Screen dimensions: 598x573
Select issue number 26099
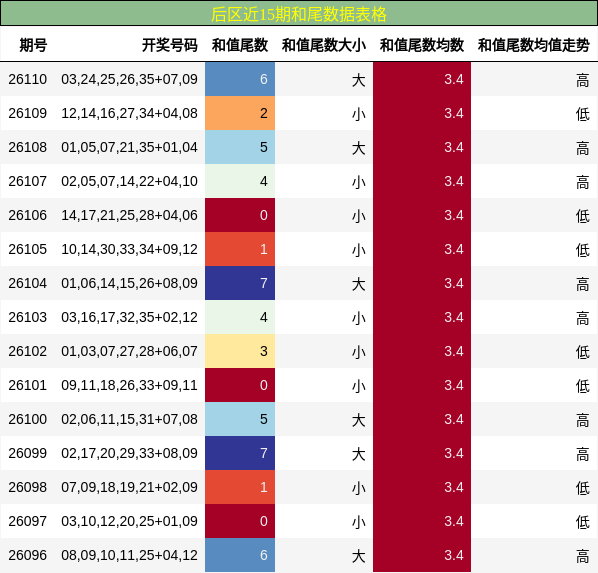(x=27, y=453)
